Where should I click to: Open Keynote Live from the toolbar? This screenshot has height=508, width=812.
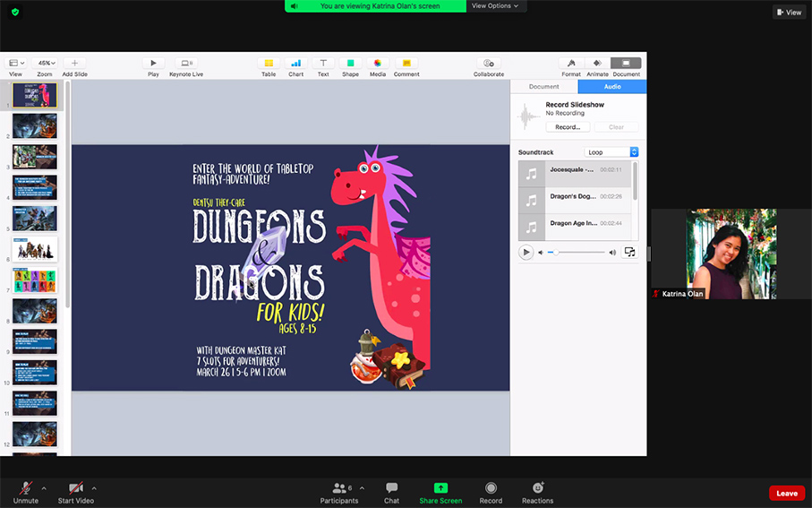point(186,64)
